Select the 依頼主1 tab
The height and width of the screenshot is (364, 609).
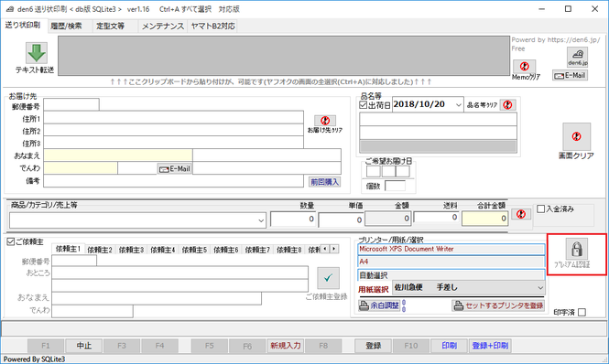click(x=68, y=249)
